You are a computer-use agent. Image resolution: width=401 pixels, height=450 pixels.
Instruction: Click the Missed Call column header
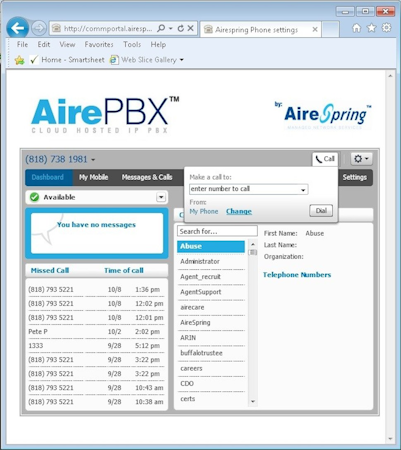click(50, 270)
